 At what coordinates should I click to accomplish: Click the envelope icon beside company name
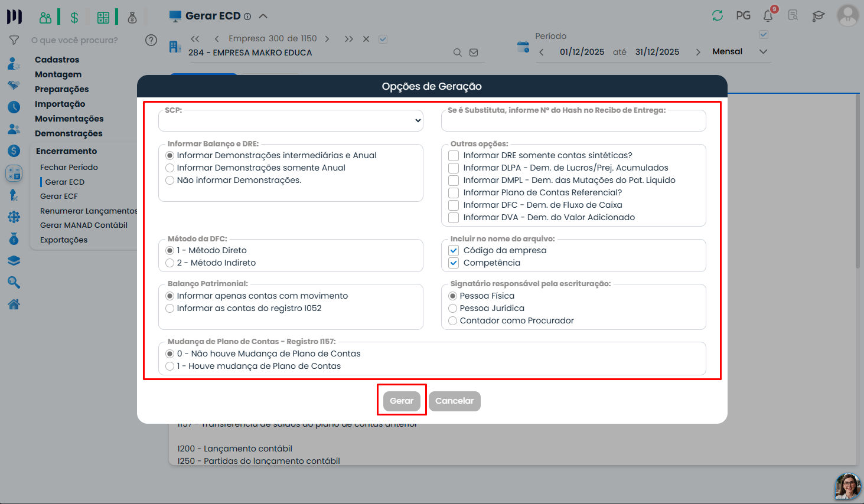(x=474, y=53)
